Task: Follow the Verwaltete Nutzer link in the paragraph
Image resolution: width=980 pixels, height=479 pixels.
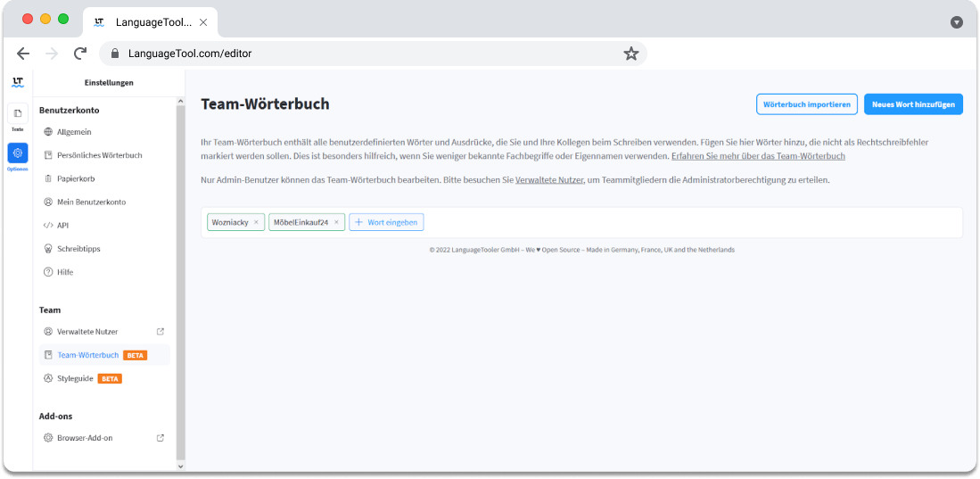Action: coord(549,180)
